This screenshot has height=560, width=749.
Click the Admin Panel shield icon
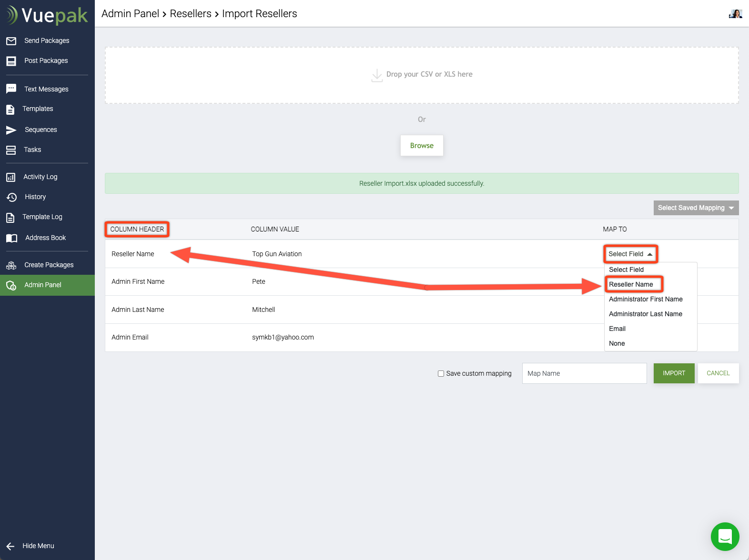click(11, 285)
